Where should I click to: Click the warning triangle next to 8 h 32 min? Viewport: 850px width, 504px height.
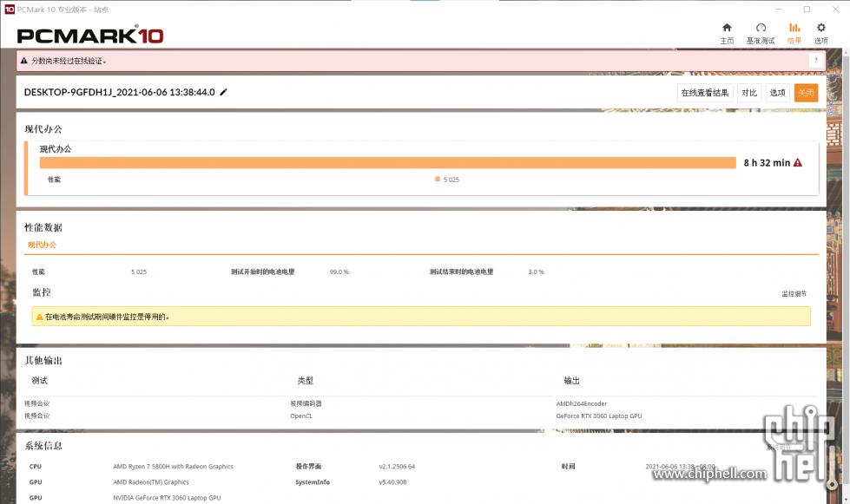795,163
